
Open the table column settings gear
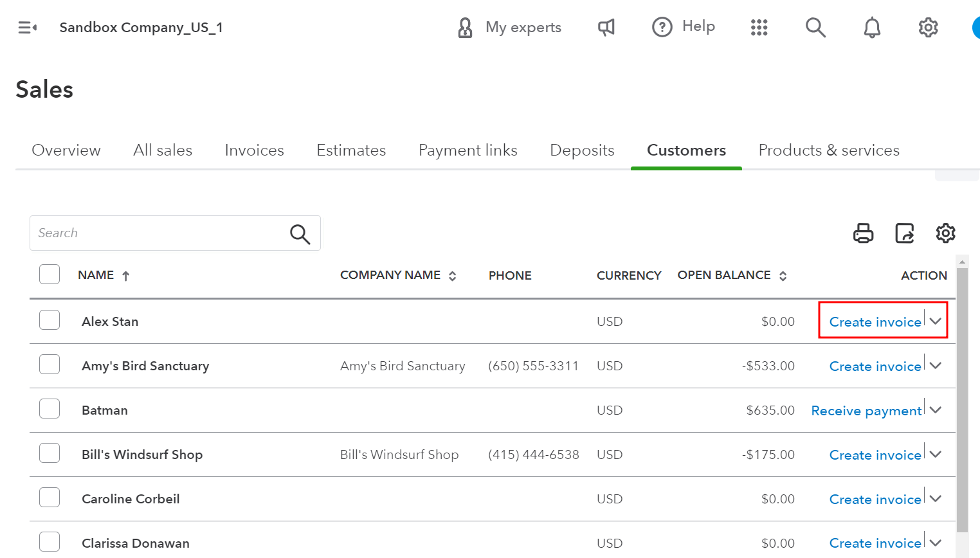click(945, 233)
